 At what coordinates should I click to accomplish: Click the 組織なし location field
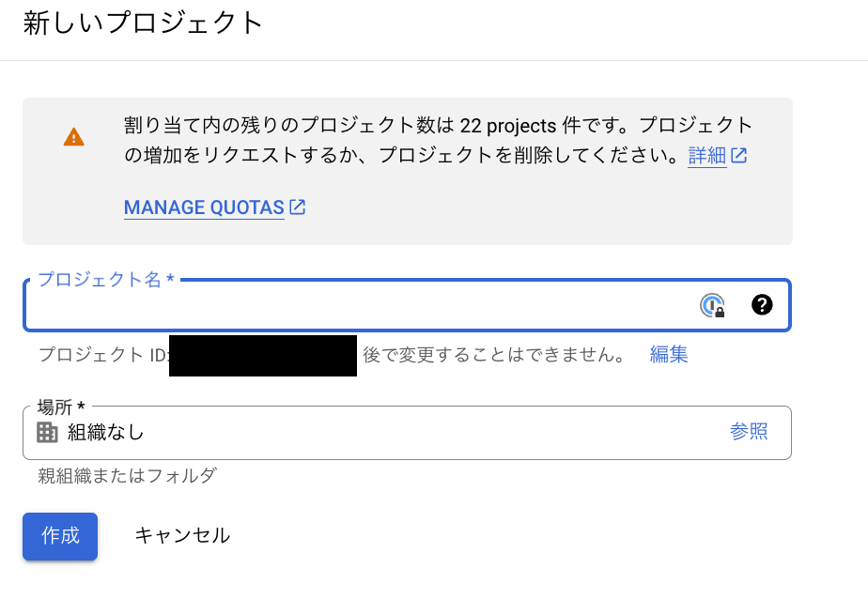coord(376,432)
